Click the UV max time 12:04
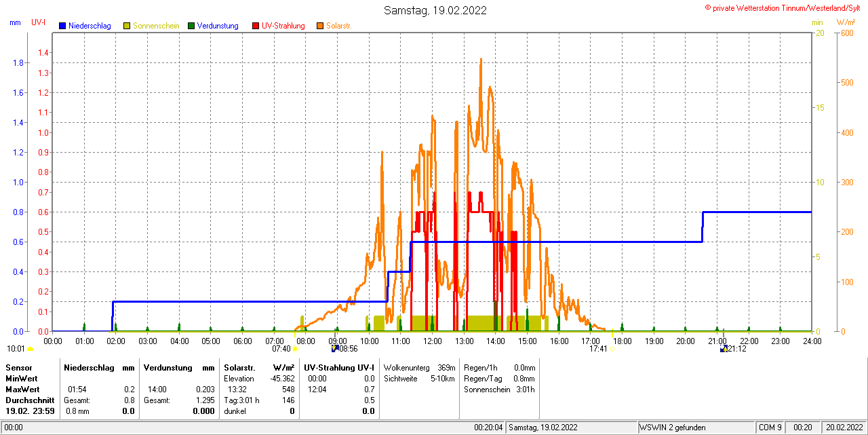 [x=317, y=390]
